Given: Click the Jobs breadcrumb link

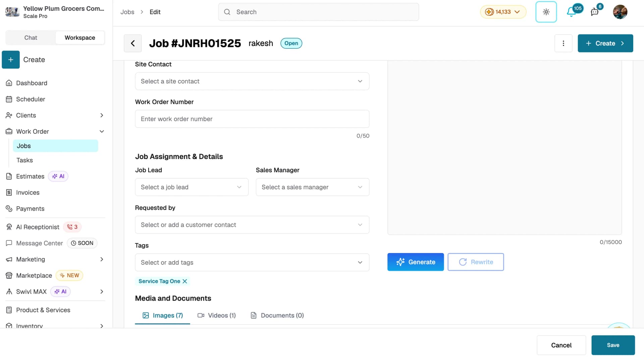Looking at the screenshot, I should pyautogui.click(x=127, y=12).
